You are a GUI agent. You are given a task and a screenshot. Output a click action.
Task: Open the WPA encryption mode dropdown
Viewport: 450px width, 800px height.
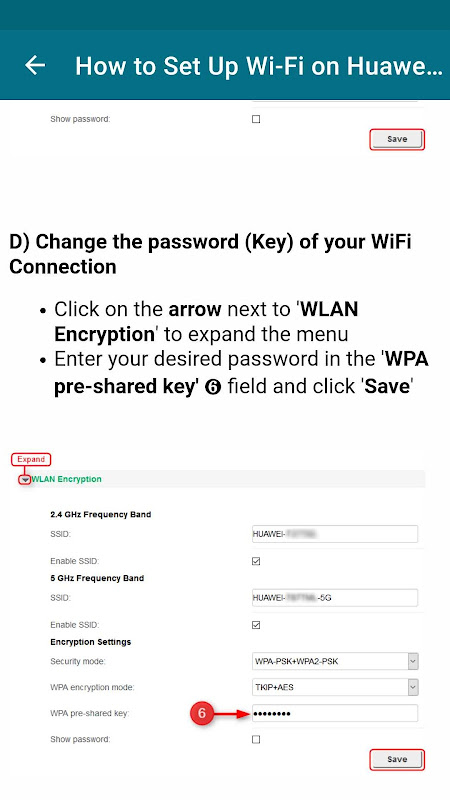[335, 687]
